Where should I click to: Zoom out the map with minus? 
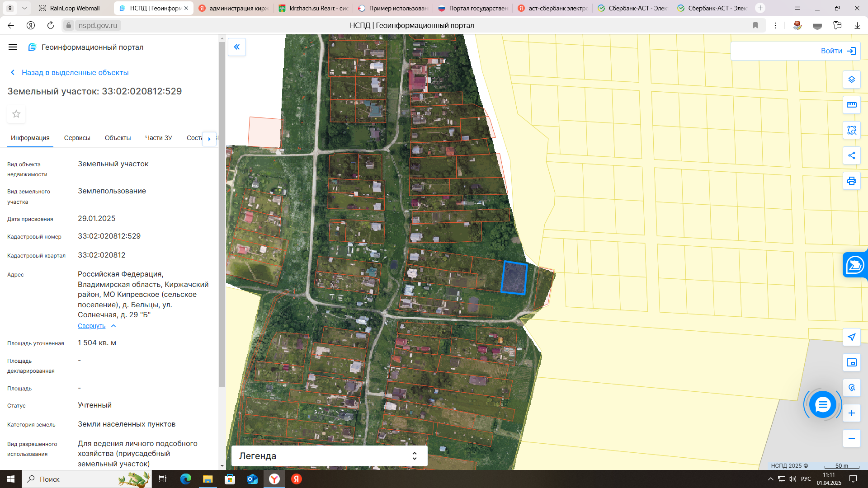point(851,438)
